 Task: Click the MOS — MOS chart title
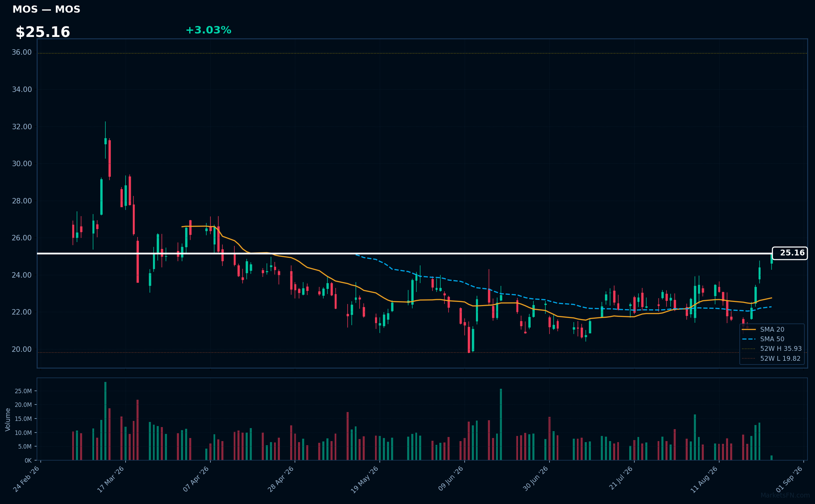tap(46, 9)
